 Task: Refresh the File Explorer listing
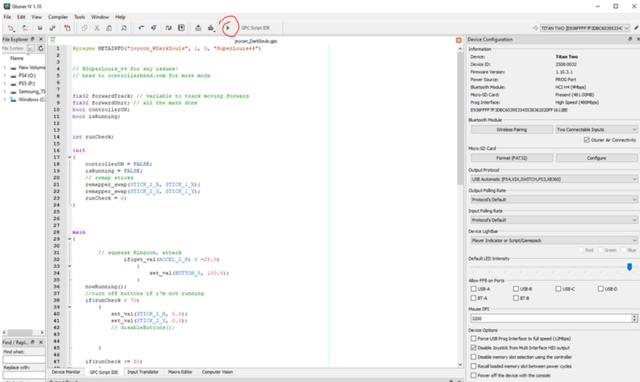click(41, 49)
